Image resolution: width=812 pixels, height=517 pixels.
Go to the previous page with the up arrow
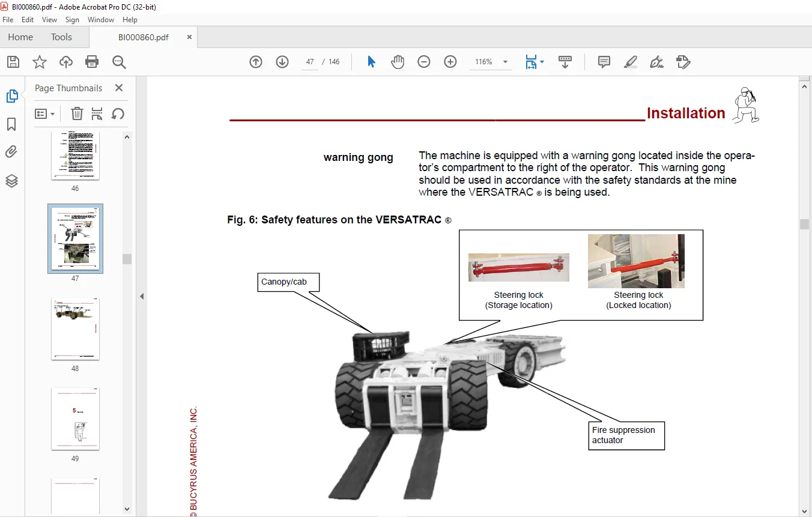point(256,62)
